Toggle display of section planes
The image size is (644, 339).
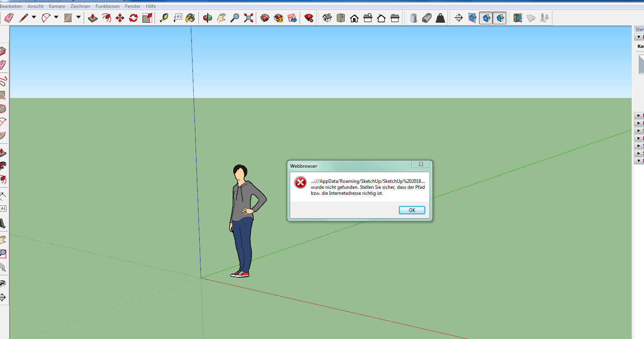[x=472, y=18]
